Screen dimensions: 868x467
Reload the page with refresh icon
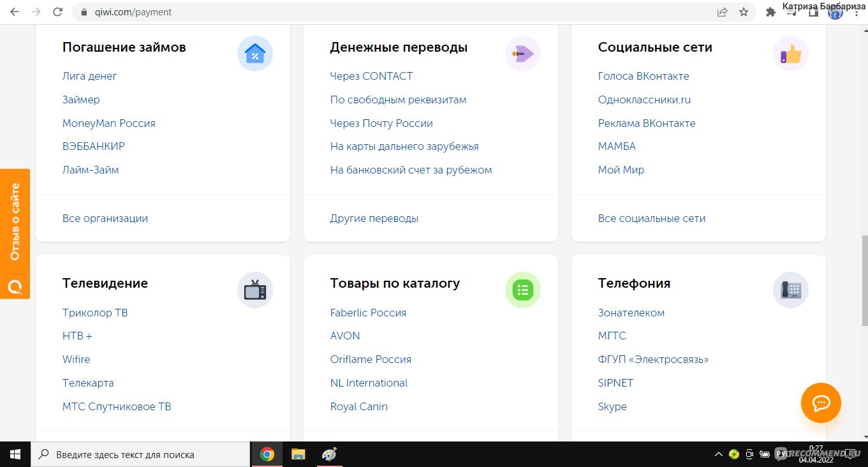coord(58,12)
